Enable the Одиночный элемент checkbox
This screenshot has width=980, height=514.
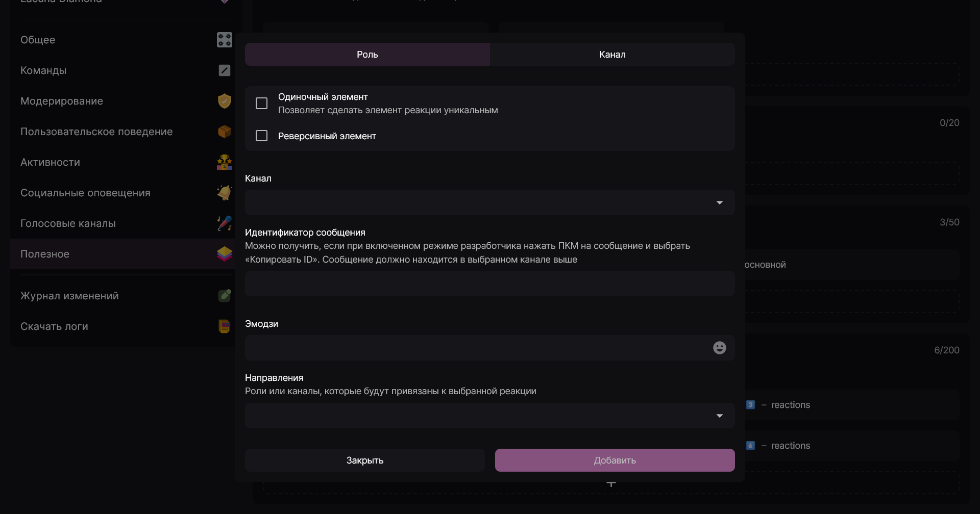(x=261, y=104)
